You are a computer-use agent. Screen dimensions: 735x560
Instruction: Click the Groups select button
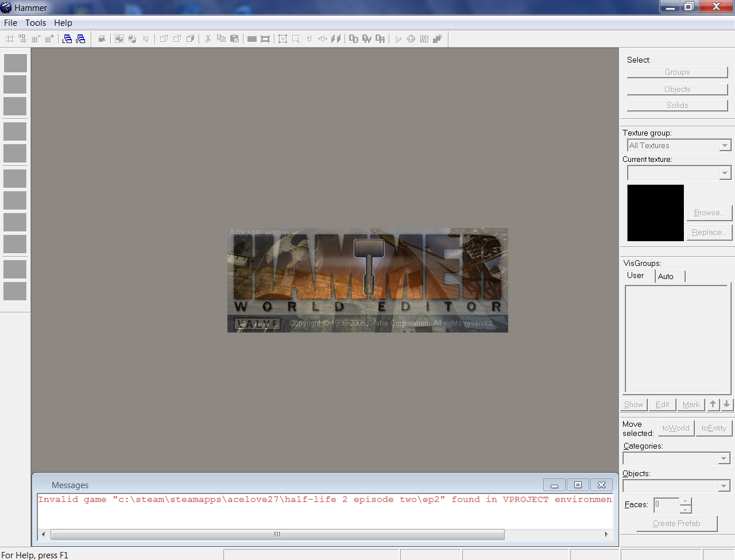click(678, 72)
